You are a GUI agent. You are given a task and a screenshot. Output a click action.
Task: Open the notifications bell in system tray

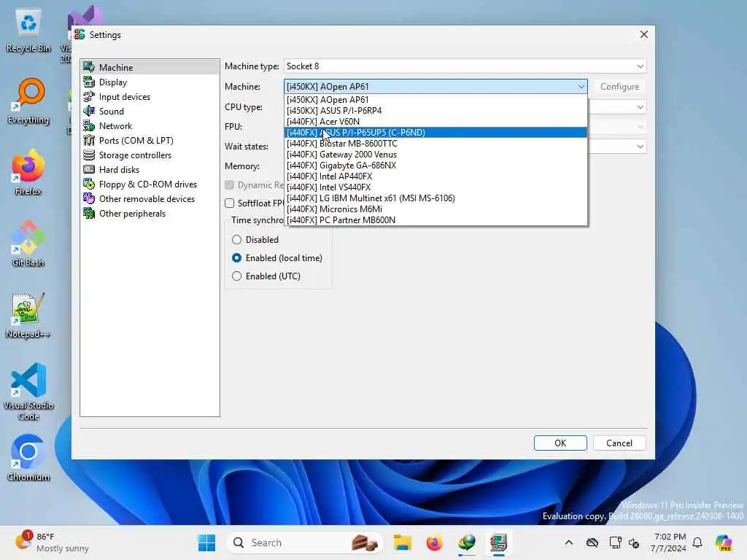697,542
